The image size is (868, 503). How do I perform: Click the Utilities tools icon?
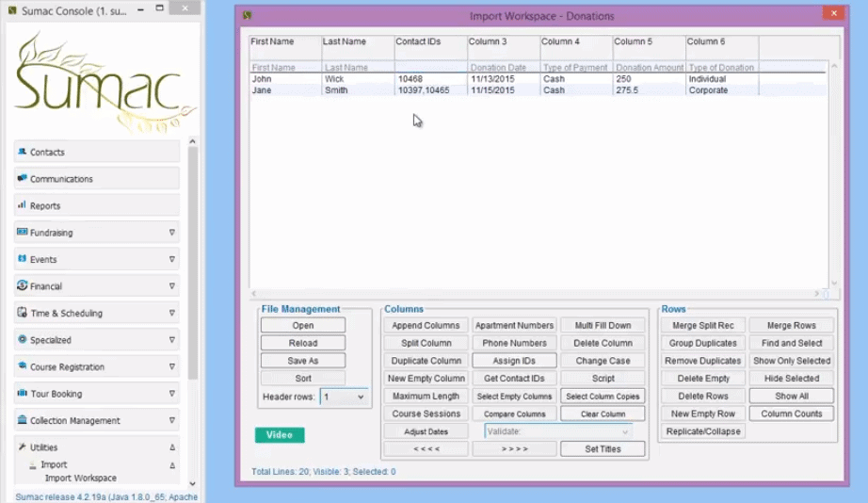click(23, 446)
